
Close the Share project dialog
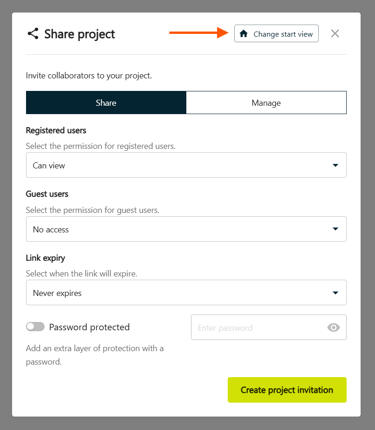[x=335, y=33]
